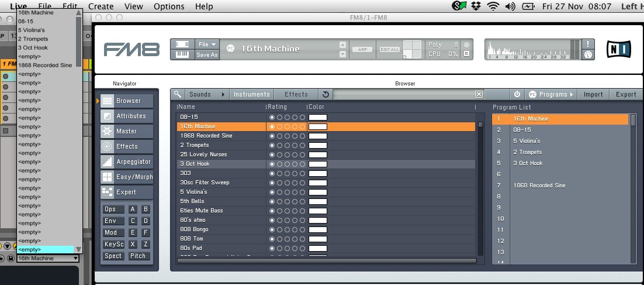
Task: Click the Save As button
Action: pos(207,54)
